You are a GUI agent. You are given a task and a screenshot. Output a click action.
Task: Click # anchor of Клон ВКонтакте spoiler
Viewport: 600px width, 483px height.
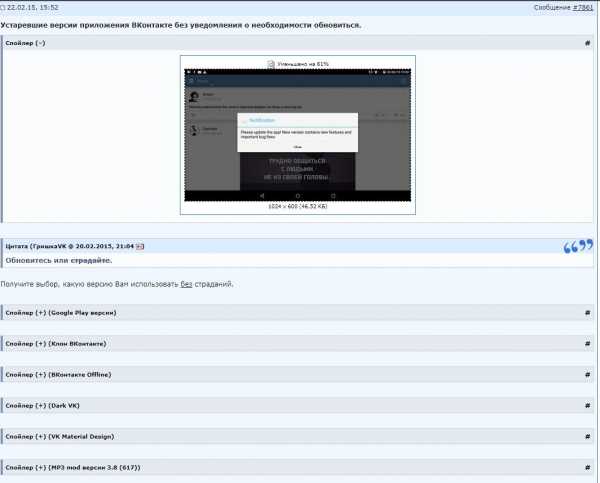point(587,344)
